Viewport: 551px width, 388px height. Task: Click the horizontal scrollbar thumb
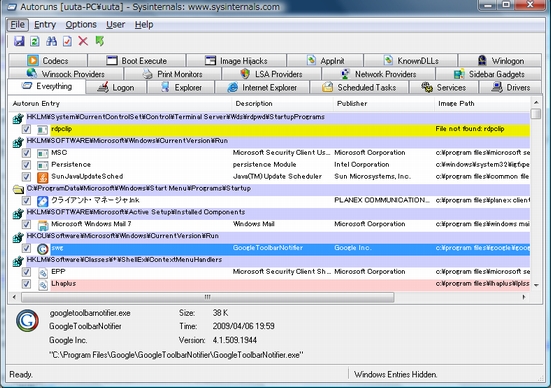(208, 297)
